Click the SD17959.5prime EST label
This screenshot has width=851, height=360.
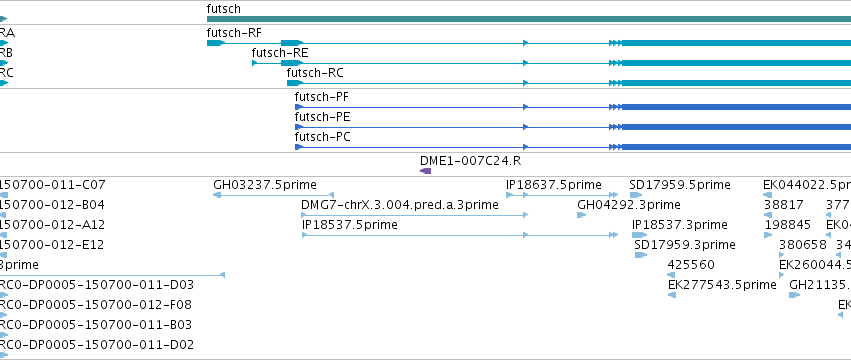pyautogui.click(x=680, y=185)
